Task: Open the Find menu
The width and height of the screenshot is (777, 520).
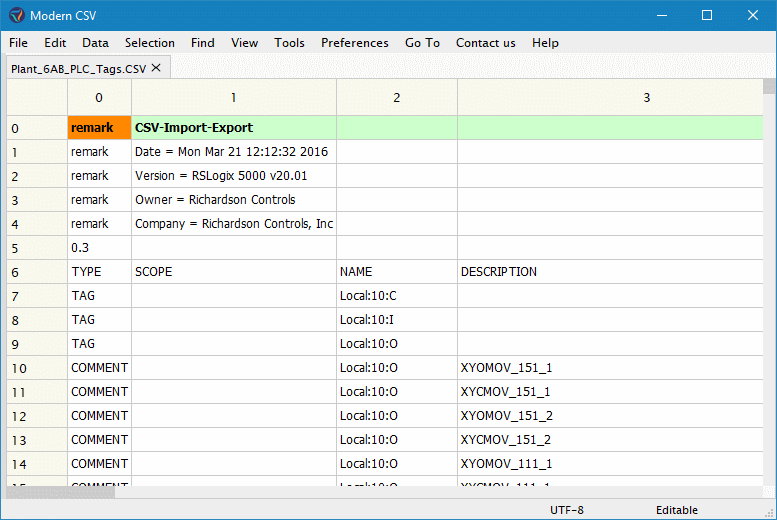Action: click(x=203, y=43)
